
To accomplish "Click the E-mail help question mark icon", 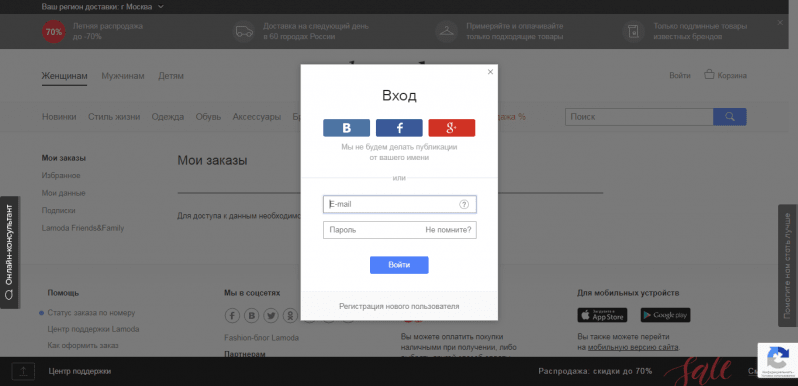I will 464,204.
